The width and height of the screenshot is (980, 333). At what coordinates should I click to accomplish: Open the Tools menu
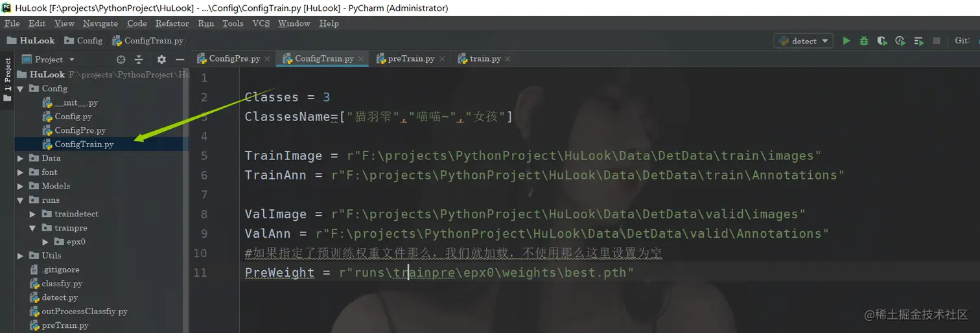click(233, 23)
